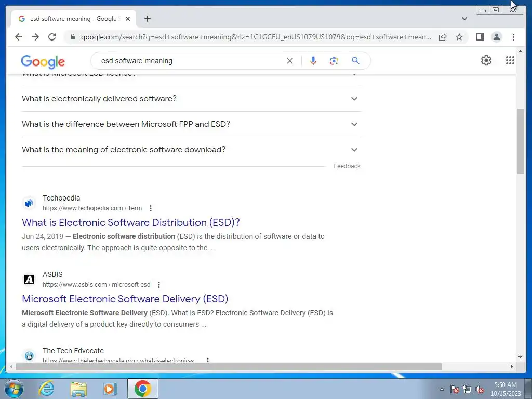This screenshot has width=532, height=399.
Task: Click scrollbar up arrow
Action: [520, 51]
